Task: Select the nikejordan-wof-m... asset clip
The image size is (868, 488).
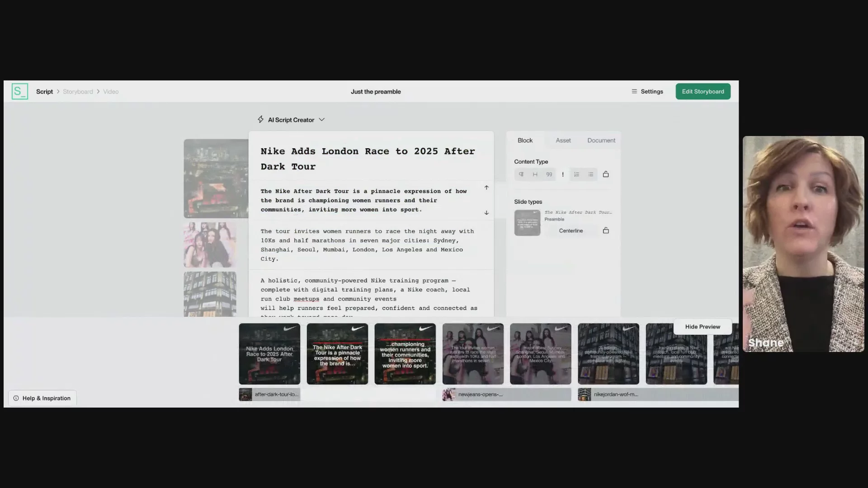Action: click(x=658, y=394)
